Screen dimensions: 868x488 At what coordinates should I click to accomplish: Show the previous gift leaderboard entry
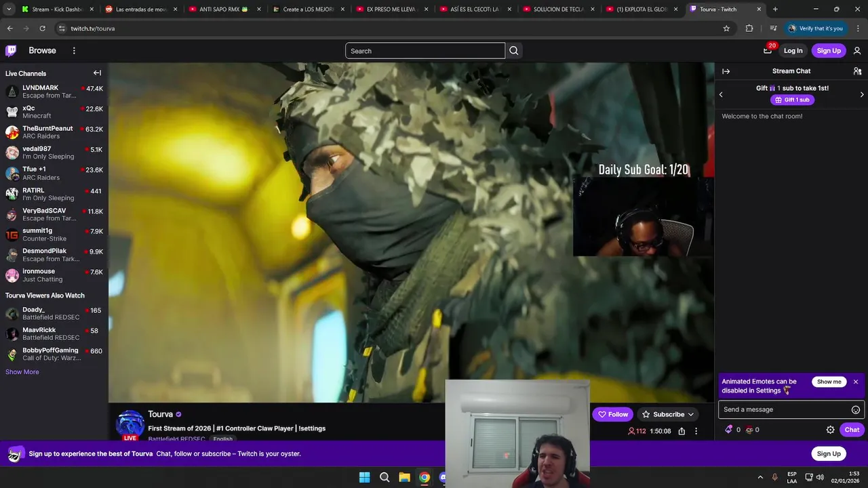click(x=721, y=94)
